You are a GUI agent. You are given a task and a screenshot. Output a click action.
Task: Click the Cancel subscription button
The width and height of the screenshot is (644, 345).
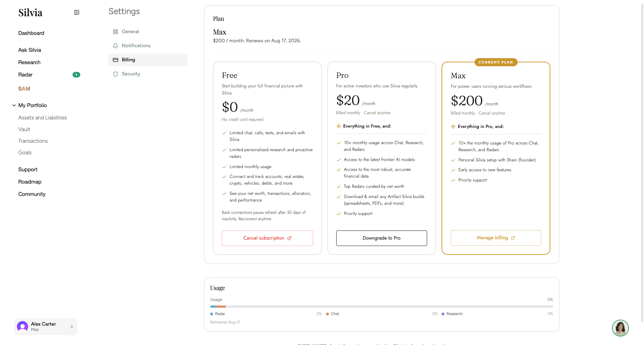point(267,238)
